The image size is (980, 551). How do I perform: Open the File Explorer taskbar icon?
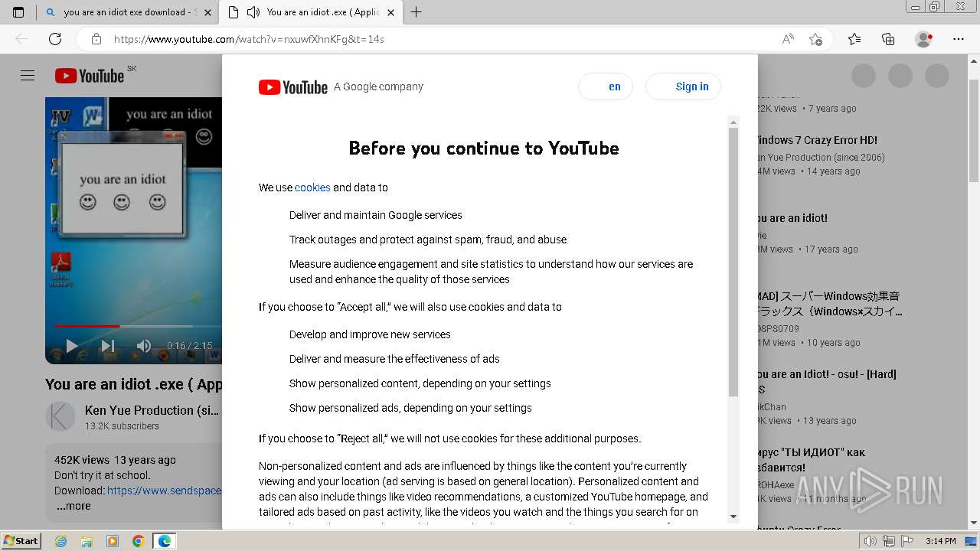[x=87, y=541]
